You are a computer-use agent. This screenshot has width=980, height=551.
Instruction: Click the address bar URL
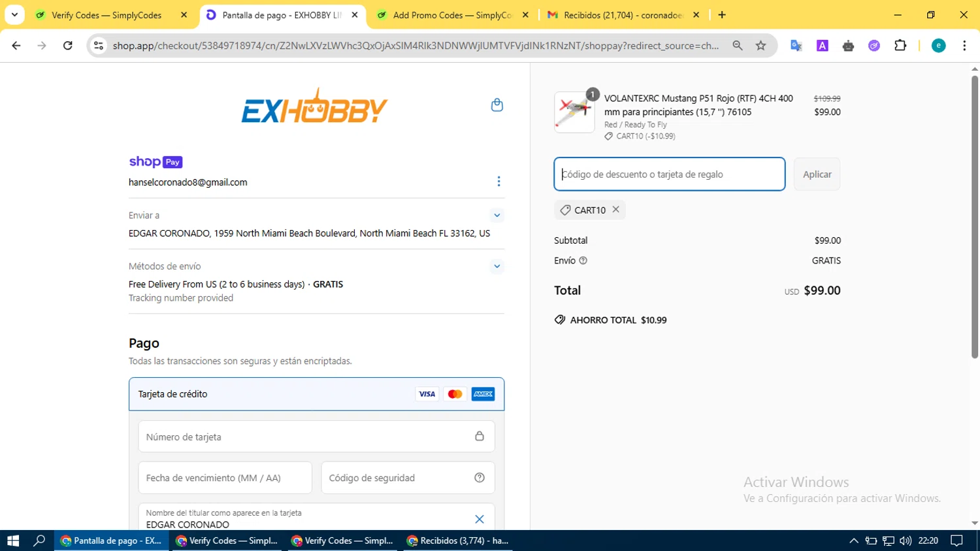[x=416, y=45]
